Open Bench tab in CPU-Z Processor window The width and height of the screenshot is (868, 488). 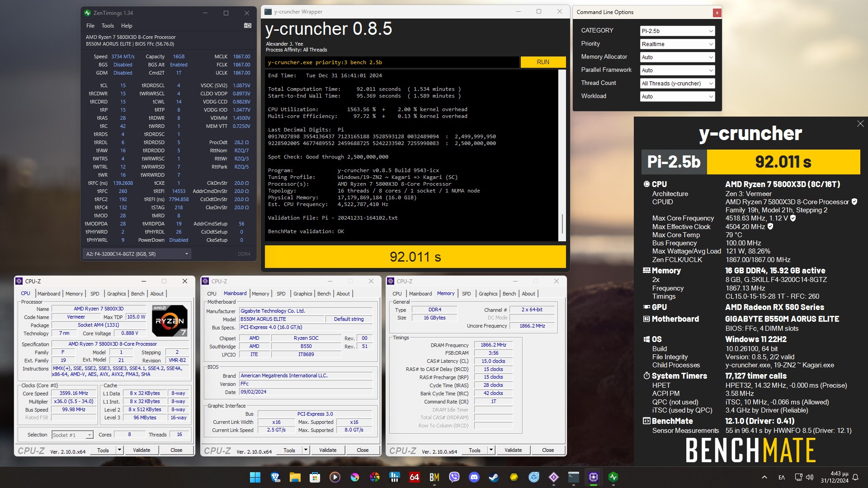(138, 294)
